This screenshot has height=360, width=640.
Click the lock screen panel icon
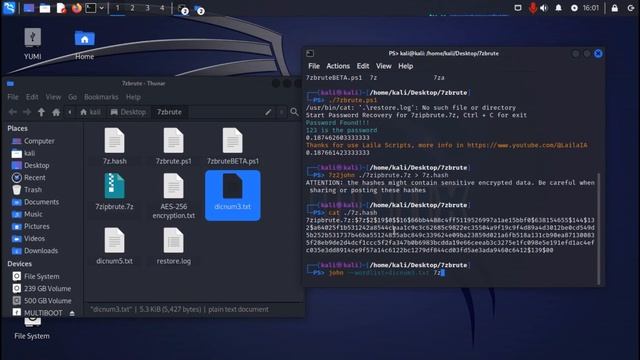[x=614, y=8]
